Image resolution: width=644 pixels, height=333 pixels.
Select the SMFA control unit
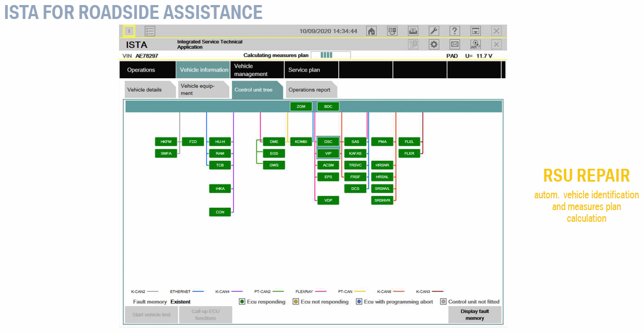(x=166, y=154)
